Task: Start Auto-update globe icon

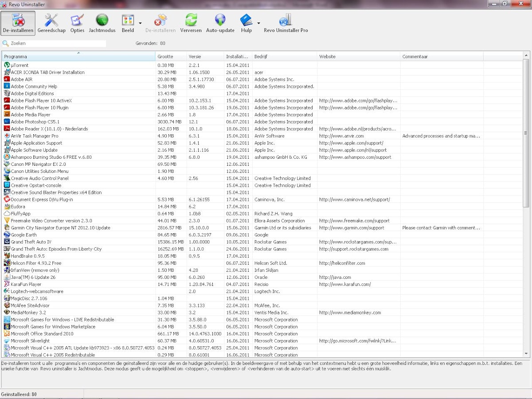Action: click(220, 20)
